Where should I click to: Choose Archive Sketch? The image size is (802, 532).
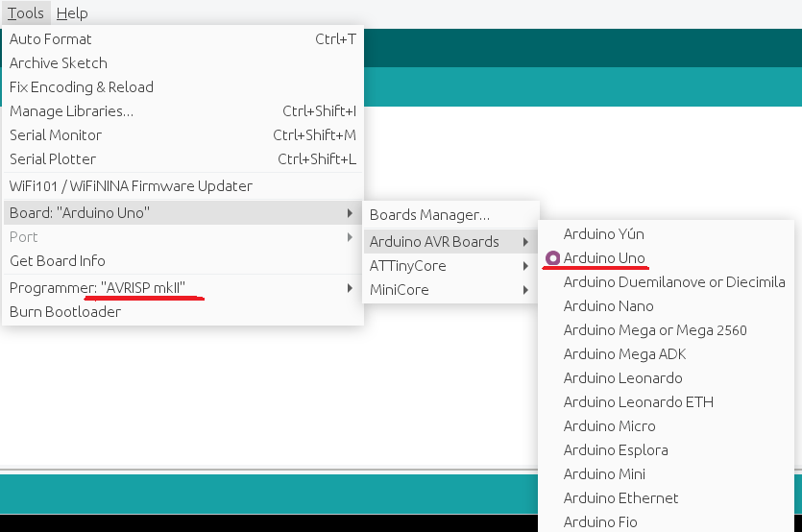pos(183,63)
